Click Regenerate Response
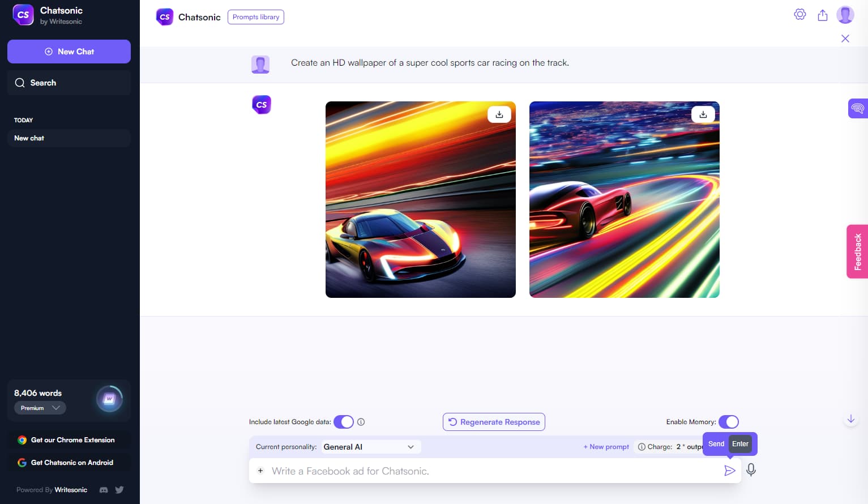 pos(493,422)
